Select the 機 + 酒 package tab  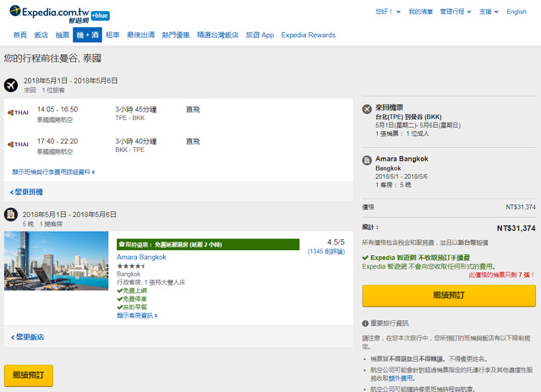[x=87, y=35]
